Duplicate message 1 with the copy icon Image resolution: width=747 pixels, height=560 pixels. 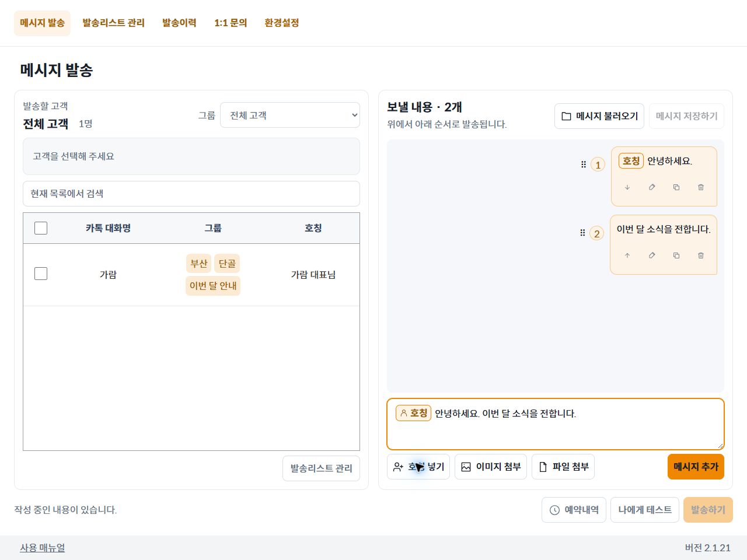(x=676, y=187)
